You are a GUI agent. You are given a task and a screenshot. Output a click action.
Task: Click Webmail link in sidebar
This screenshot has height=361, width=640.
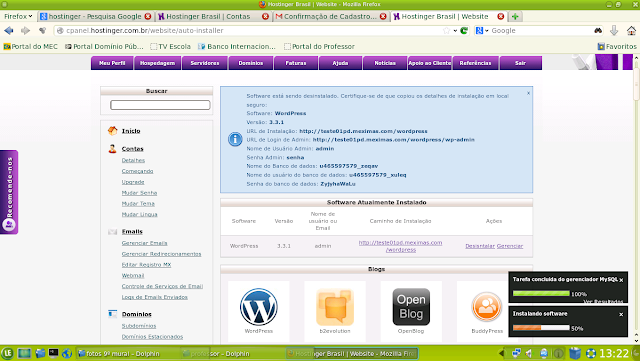[x=133, y=276]
